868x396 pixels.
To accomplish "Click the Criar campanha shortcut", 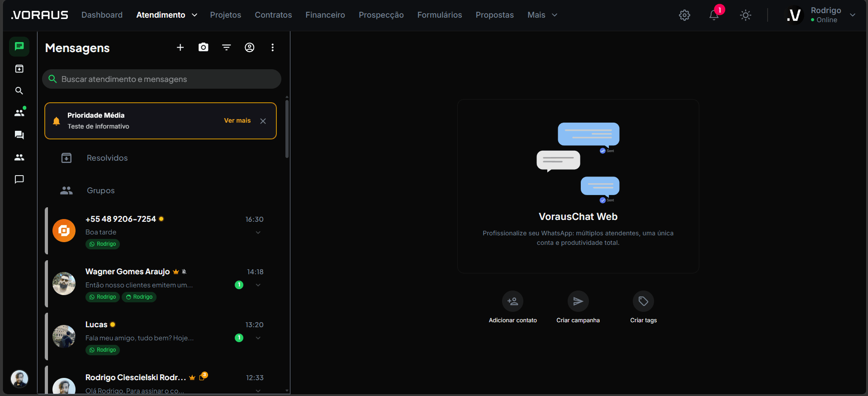I will (578, 307).
